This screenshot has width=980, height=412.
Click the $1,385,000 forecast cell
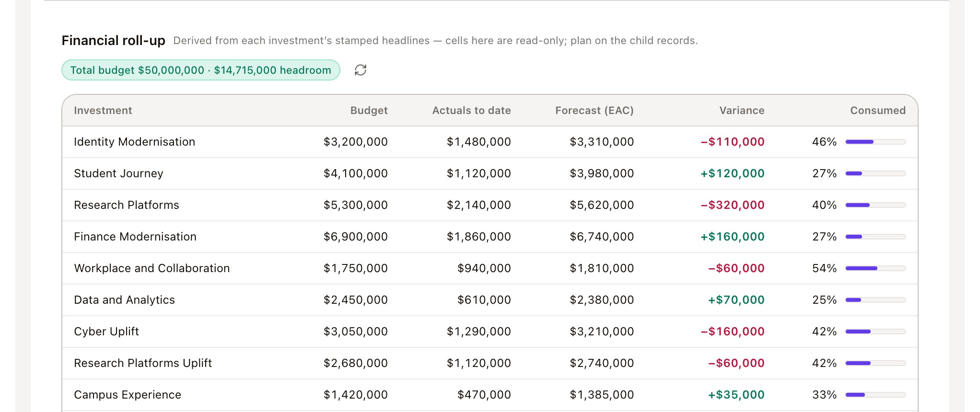pyautogui.click(x=602, y=395)
